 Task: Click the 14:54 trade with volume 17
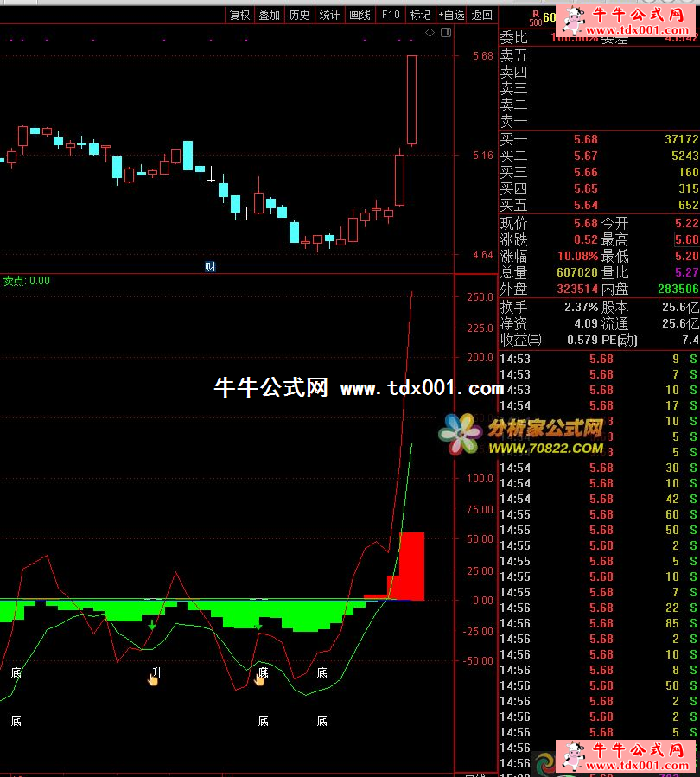(x=599, y=406)
